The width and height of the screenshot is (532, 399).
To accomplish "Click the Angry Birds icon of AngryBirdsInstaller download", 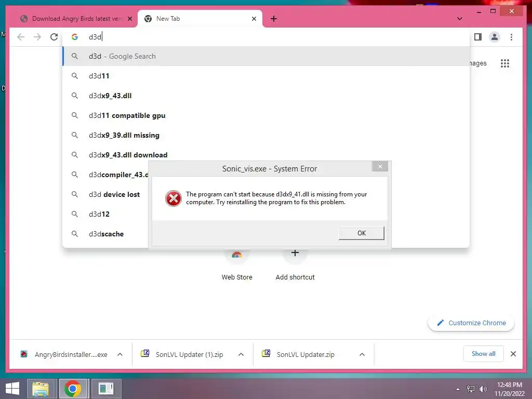I will point(24,354).
